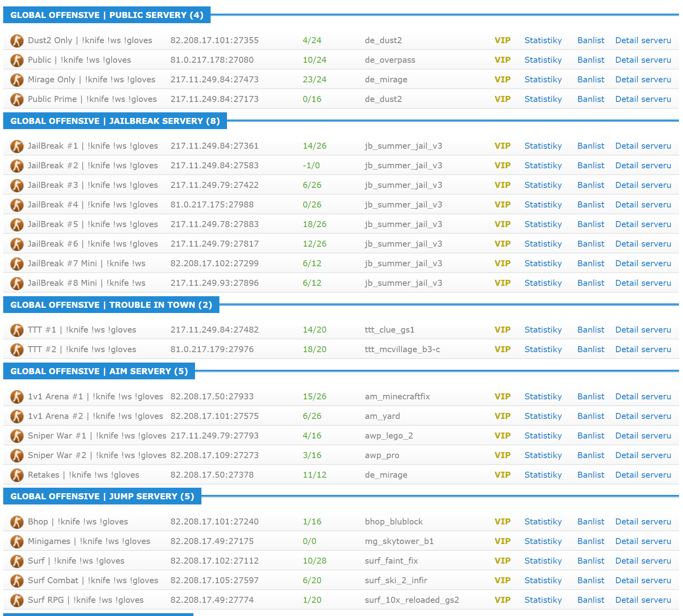683x616 pixels.
Task: Click the icon beside JailBreak #8 Mini
Action: pyautogui.click(x=17, y=283)
